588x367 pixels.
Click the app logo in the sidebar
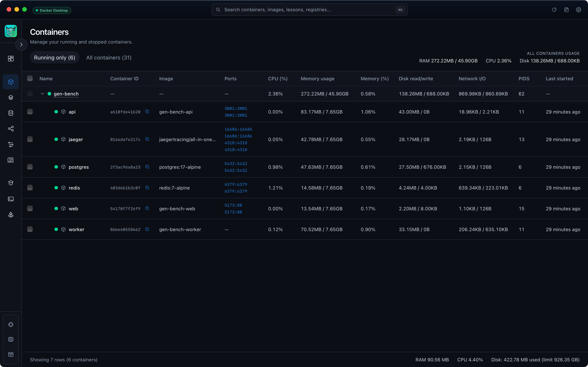[11, 31]
